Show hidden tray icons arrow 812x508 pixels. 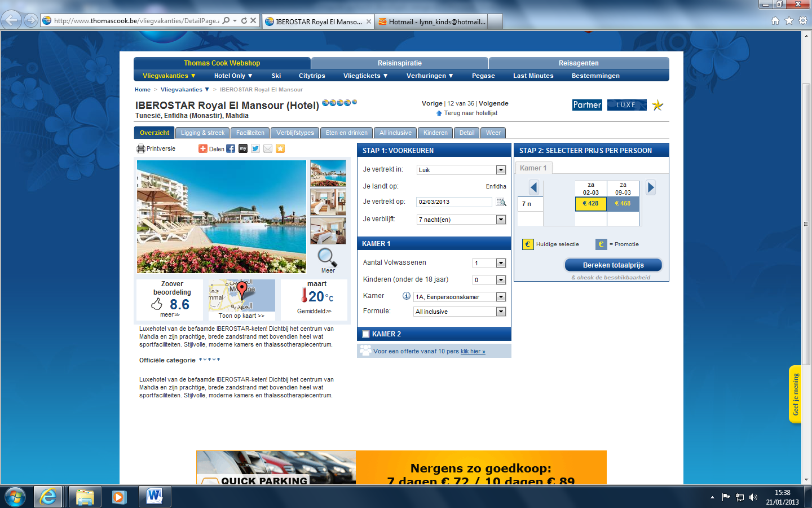pyautogui.click(x=712, y=497)
